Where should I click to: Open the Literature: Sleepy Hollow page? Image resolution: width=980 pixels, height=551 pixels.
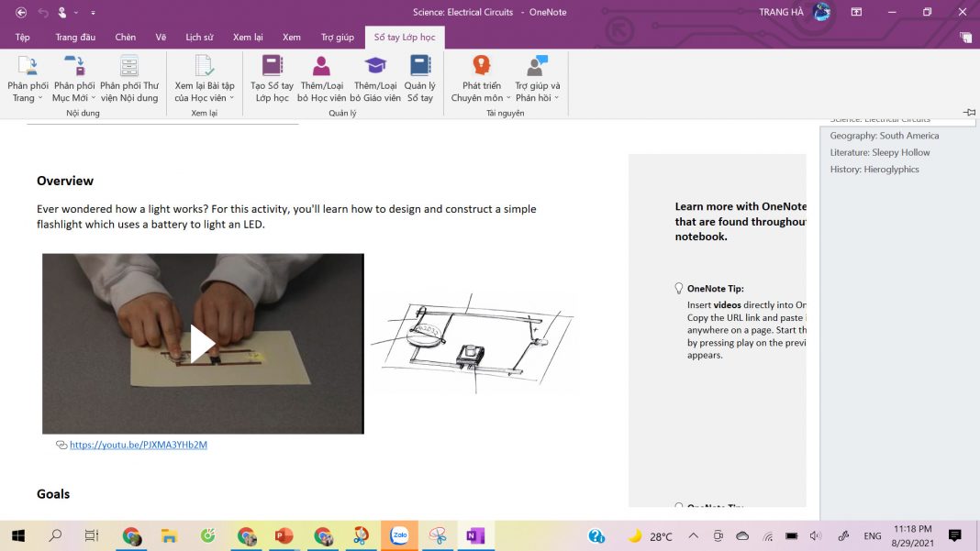tap(879, 152)
